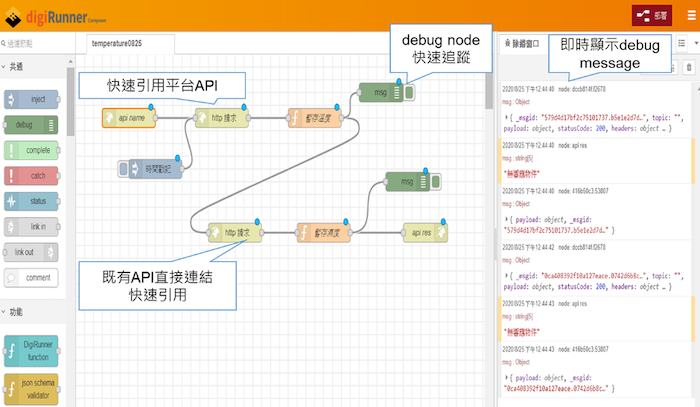Screen dimensions: 700x407
Task: Select the 暫存濕度 function node
Action: [x=324, y=233]
